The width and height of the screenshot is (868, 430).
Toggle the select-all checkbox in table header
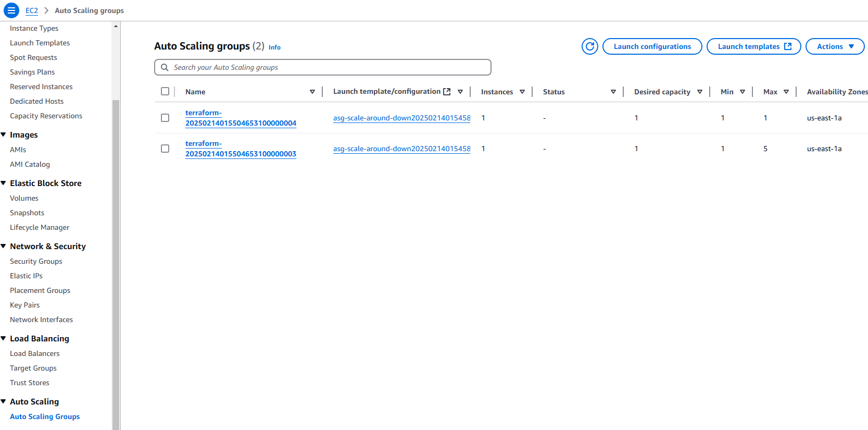(x=165, y=92)
